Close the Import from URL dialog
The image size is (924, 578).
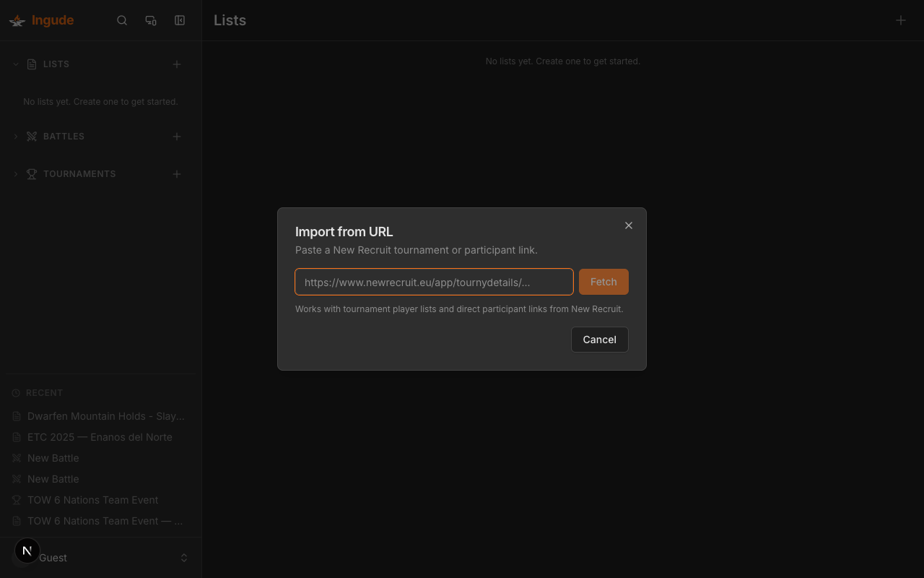pyautogui.click(x=628, y=225)
